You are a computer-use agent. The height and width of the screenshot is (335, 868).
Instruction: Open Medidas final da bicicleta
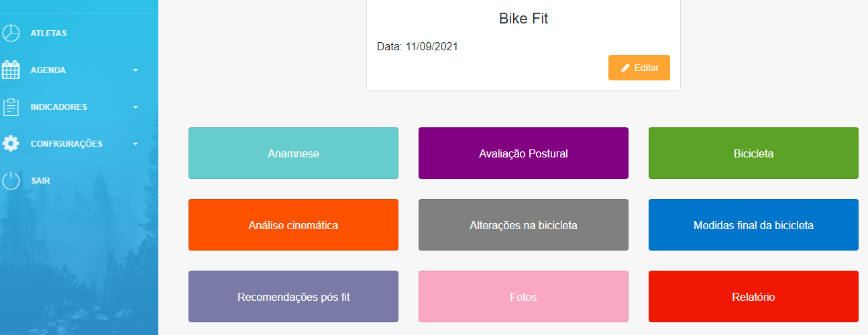(x=753, y=225)
